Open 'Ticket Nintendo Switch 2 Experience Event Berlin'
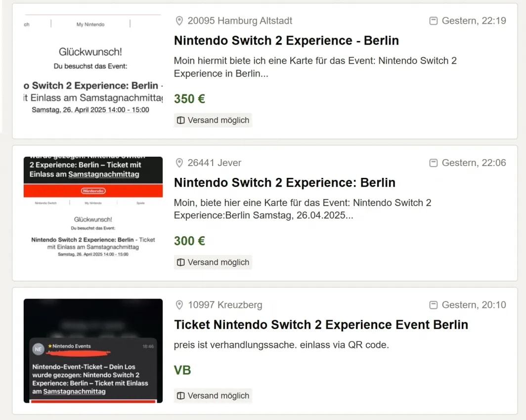 point(321,325)
